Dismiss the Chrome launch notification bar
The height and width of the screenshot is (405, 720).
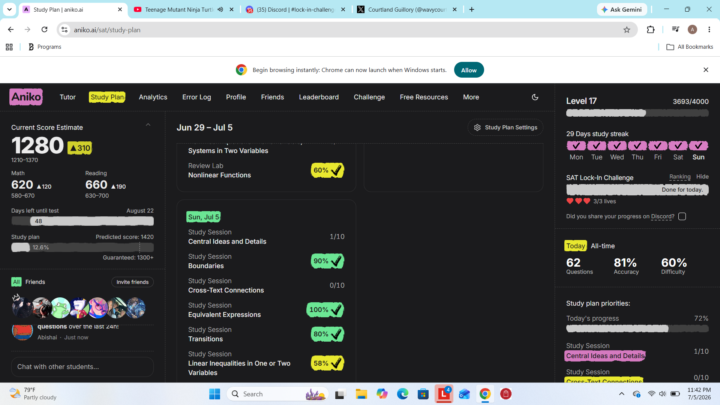coord(706,70)
